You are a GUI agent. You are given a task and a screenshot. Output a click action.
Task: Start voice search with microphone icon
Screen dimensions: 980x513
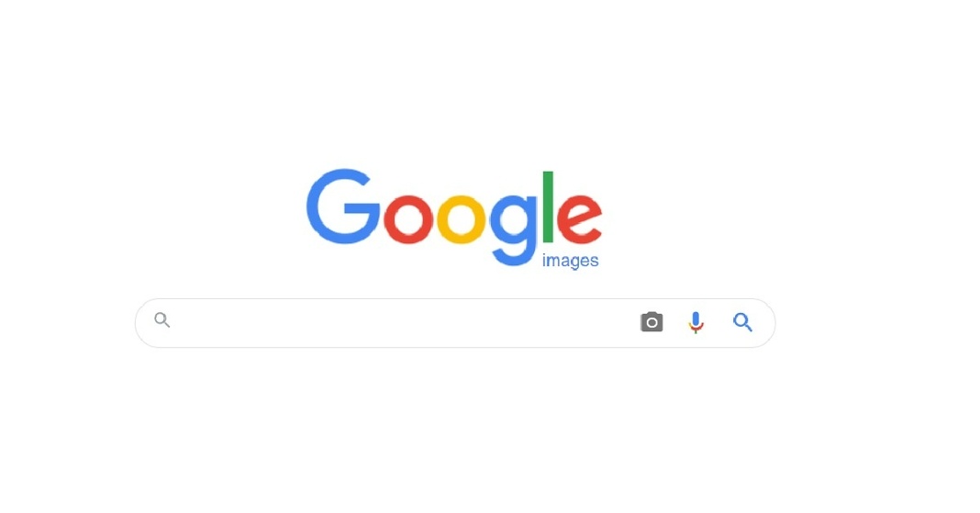[x=696, y=322]
